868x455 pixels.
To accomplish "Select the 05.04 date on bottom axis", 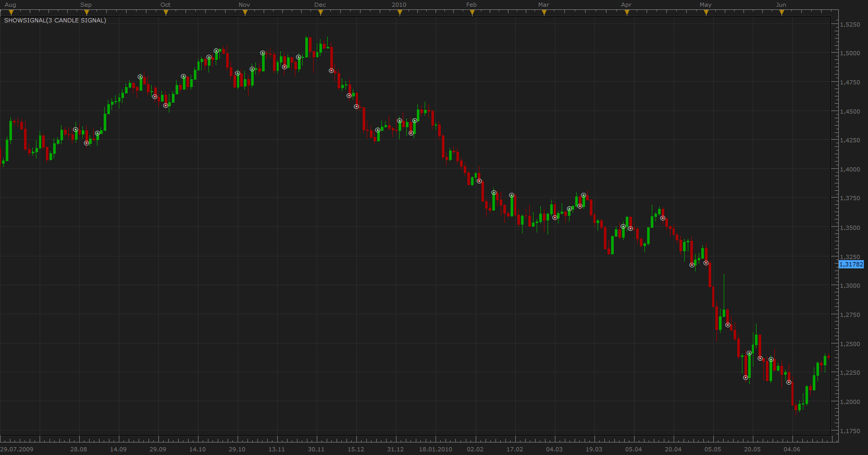I will click(x=634, y=449).
